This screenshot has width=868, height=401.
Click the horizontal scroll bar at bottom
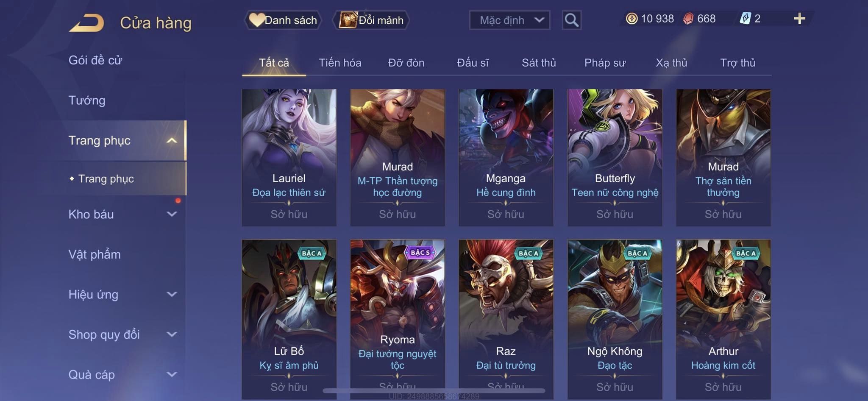point(434,390)
